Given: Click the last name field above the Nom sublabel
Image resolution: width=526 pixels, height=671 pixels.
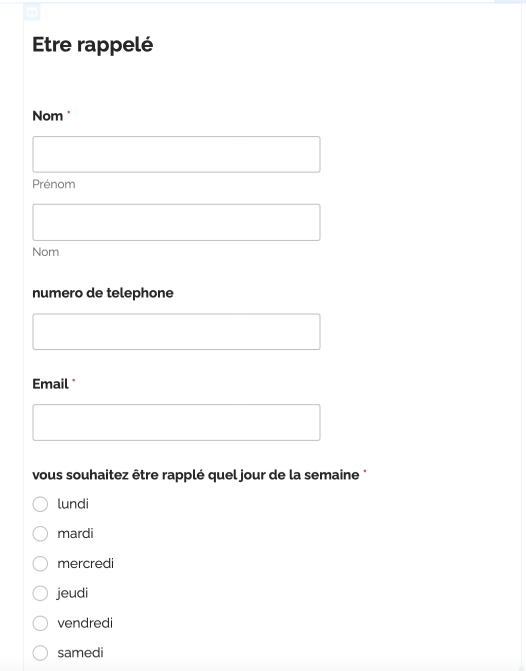Looking at the screenshot, I should pyautogui.click(x=176, y=223).
